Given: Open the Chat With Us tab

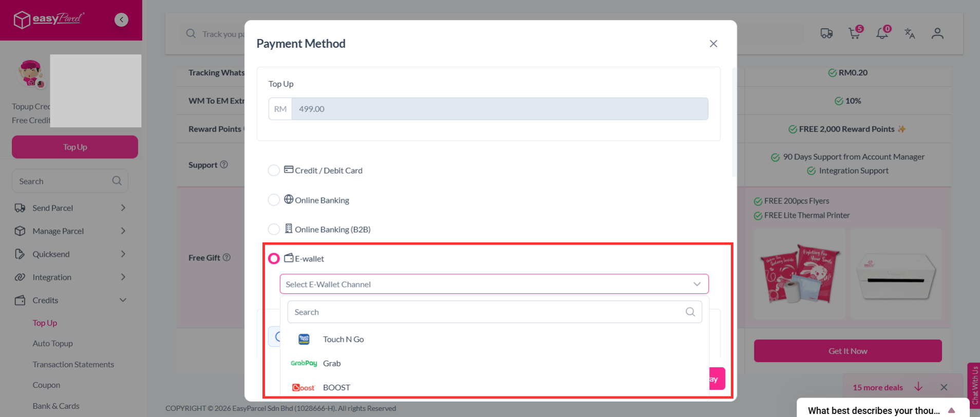Looking at the screenshot, I should pos(974,385).
